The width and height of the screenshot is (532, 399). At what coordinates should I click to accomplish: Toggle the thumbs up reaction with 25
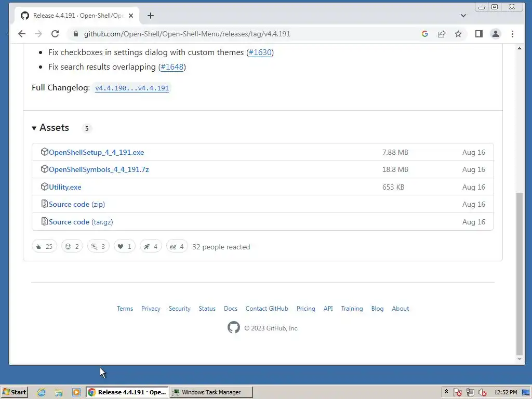(x=45, y=246)
